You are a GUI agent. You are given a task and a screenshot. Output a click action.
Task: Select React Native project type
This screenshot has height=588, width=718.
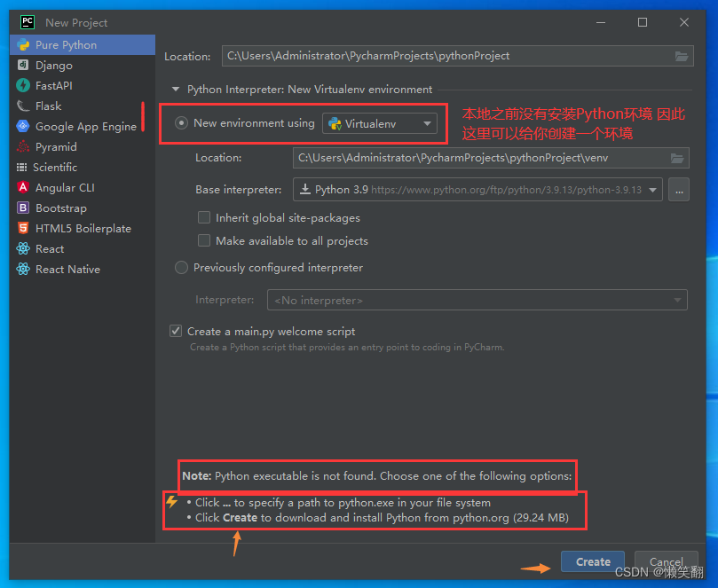83,269
